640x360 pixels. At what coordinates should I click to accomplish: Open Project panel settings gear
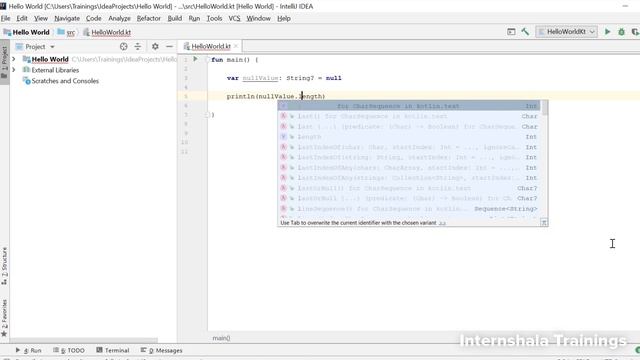(155, 47)
